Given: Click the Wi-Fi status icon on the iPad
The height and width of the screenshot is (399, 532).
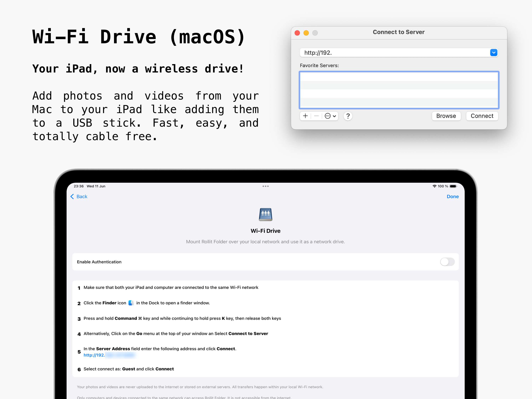Looking at the screenshot, I should [x=434, y=186].
